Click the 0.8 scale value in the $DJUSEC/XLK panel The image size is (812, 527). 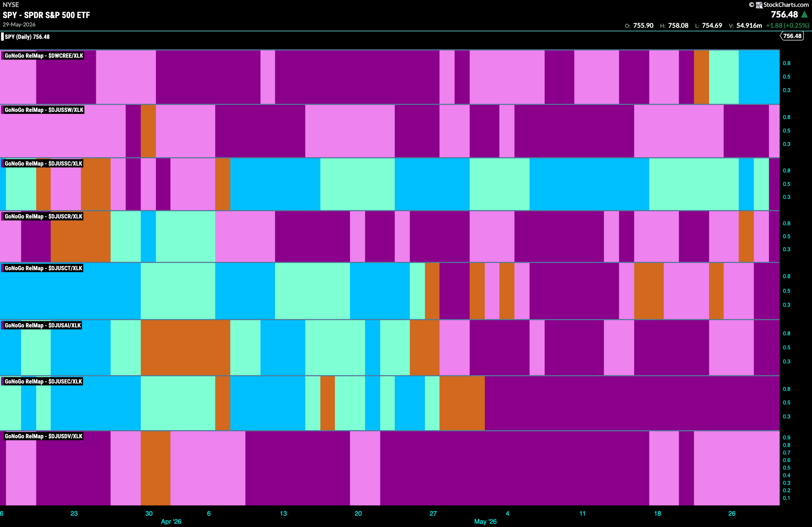tap(786, 389)
